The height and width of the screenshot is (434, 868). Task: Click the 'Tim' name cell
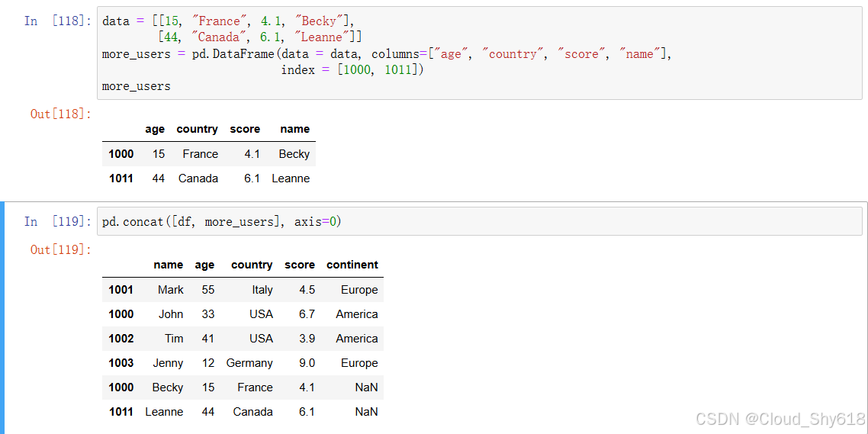pos(174,338)
